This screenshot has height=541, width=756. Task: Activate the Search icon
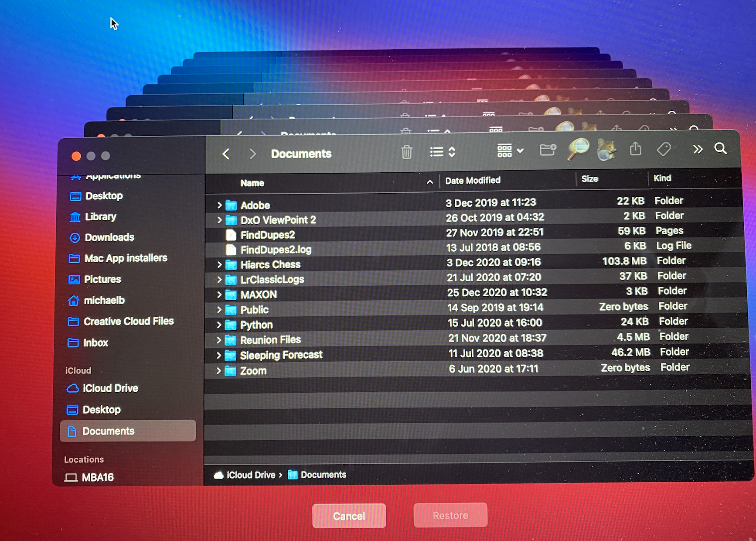[x=720, y=149]
